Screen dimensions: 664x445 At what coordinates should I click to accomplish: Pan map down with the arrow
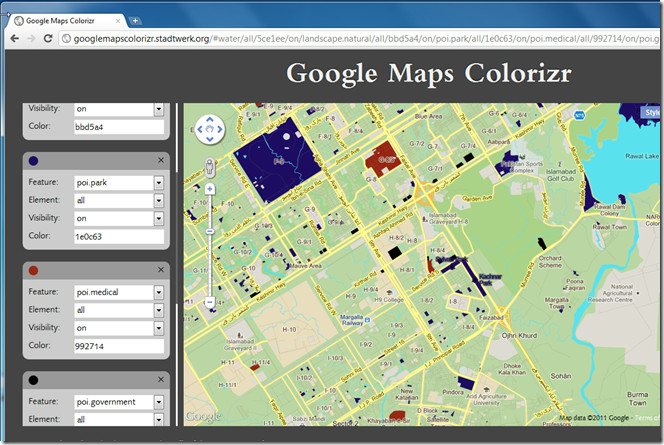tap(210, 139)
